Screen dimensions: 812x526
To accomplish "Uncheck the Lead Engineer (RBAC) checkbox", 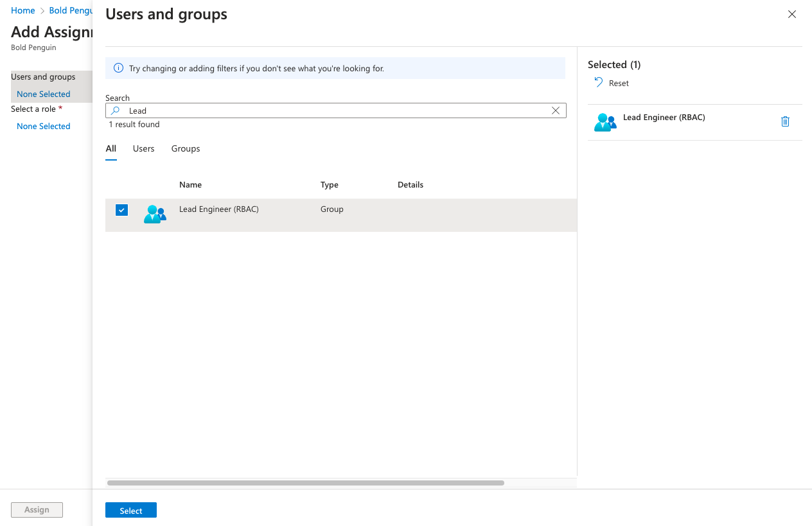I will 121,210.
